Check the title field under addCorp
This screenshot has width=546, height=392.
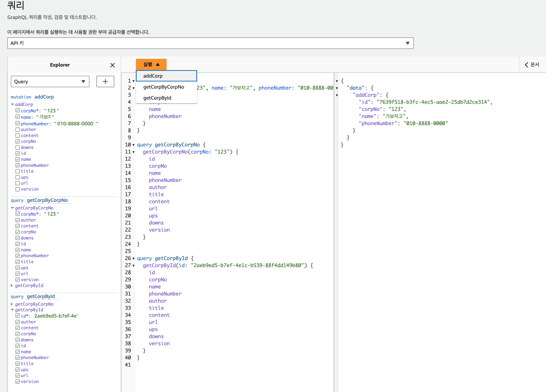pyautogui.click(x=18, y=171)
